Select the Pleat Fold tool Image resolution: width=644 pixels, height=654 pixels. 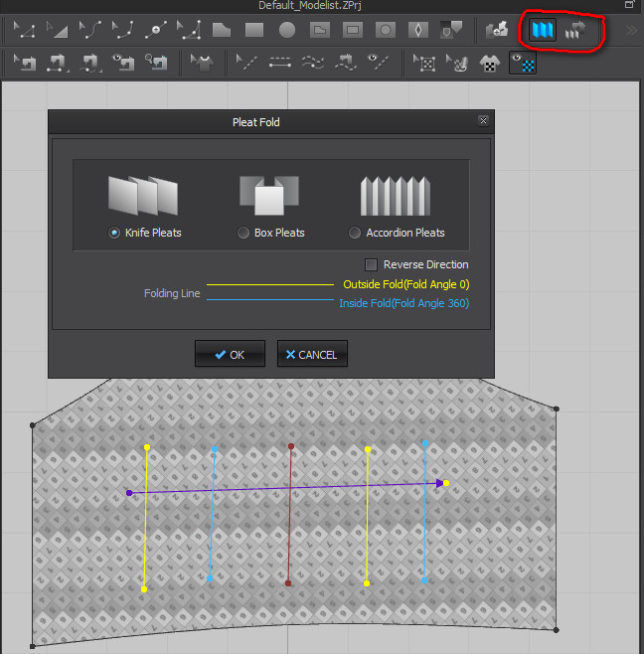point(541,31)
